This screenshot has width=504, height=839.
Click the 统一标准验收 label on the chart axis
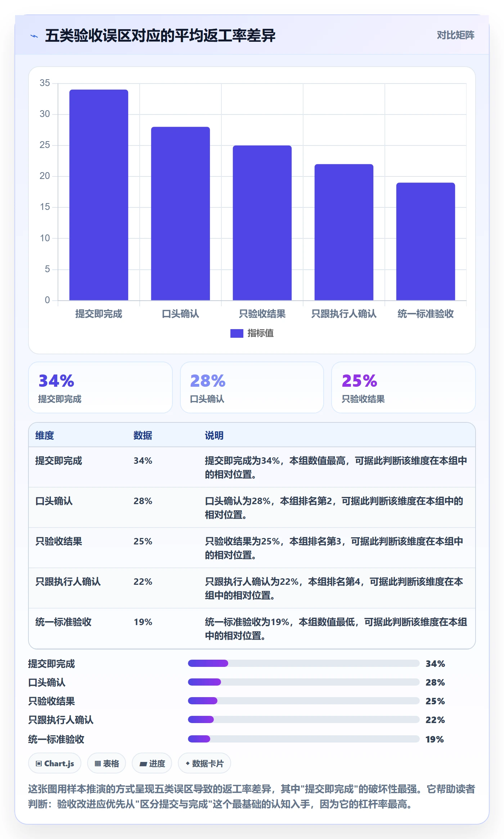[426, 314]
